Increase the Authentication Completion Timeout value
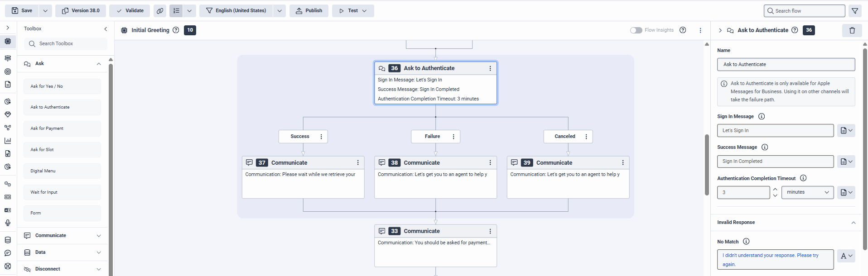 click(x=775, y=190)
